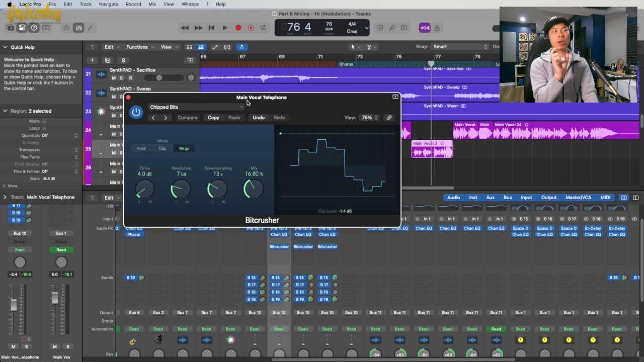Open the Chipped Bits preset dropdown
Screen dimensions: 644x362
coord(196,107)
